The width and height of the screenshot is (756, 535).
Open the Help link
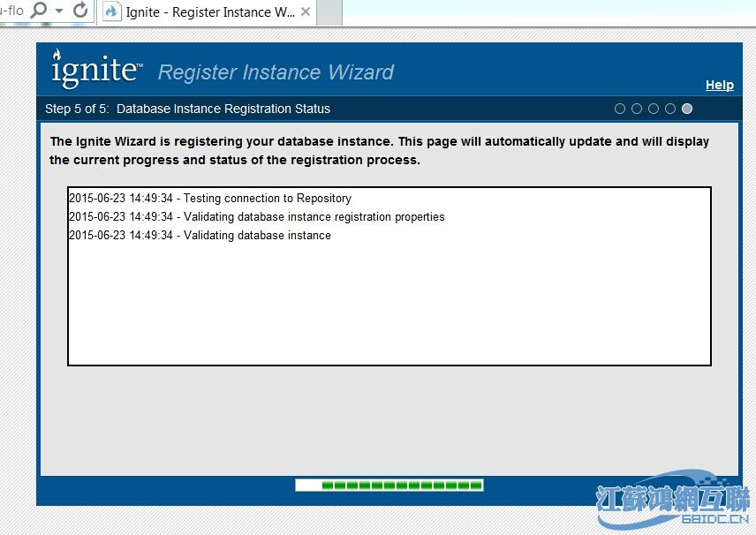pyautogui.click(x=720, y=85)
